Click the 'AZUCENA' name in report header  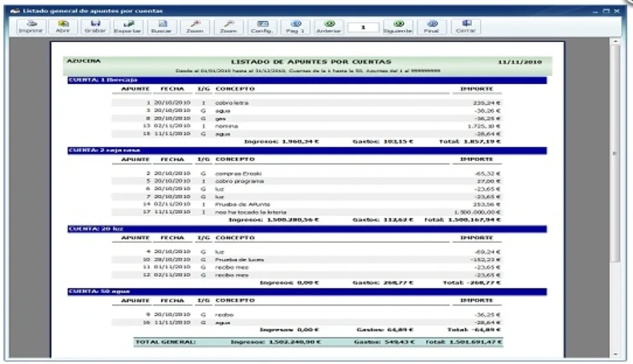84,61
